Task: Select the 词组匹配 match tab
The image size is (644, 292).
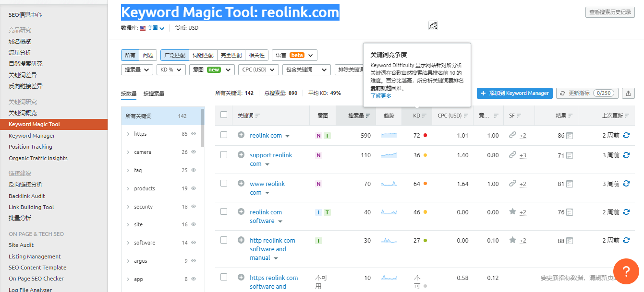Action: pyautogui.click(x=203, y=55)
